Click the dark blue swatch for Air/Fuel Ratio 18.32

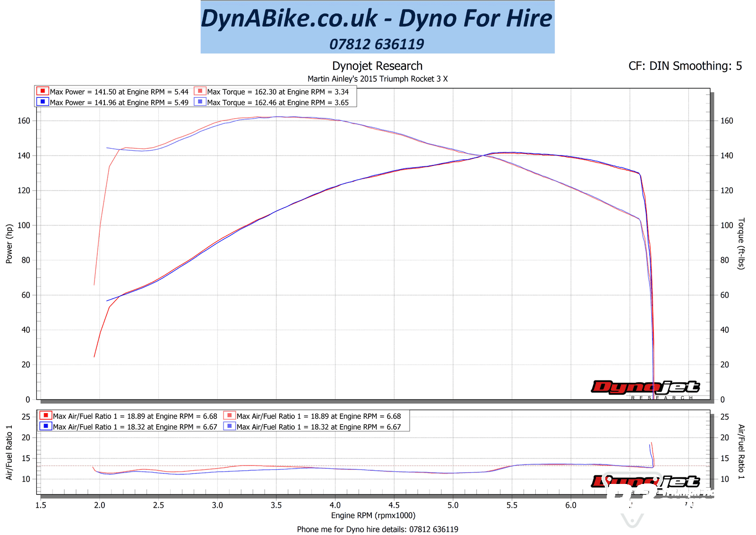[x=45, y=426]
